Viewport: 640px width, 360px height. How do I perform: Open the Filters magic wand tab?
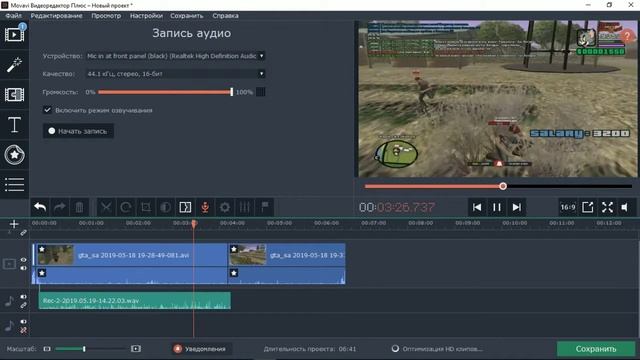click(14, 64)
